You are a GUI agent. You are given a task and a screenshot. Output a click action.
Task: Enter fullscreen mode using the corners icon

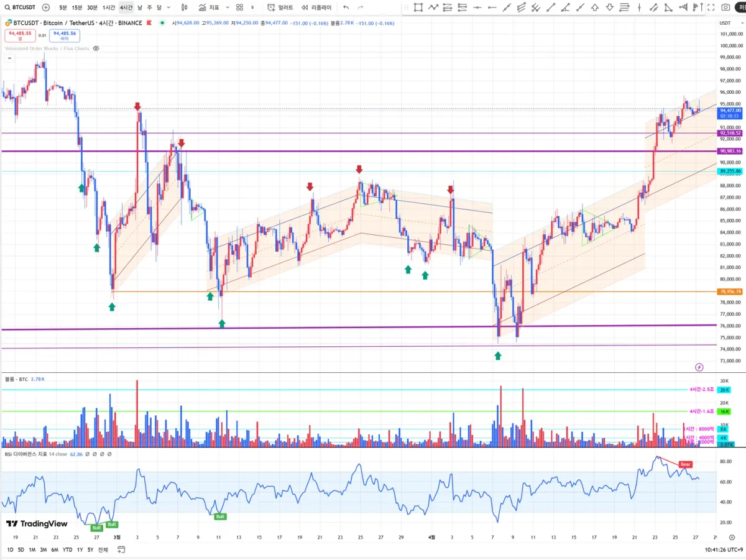(x=711, y=7)
